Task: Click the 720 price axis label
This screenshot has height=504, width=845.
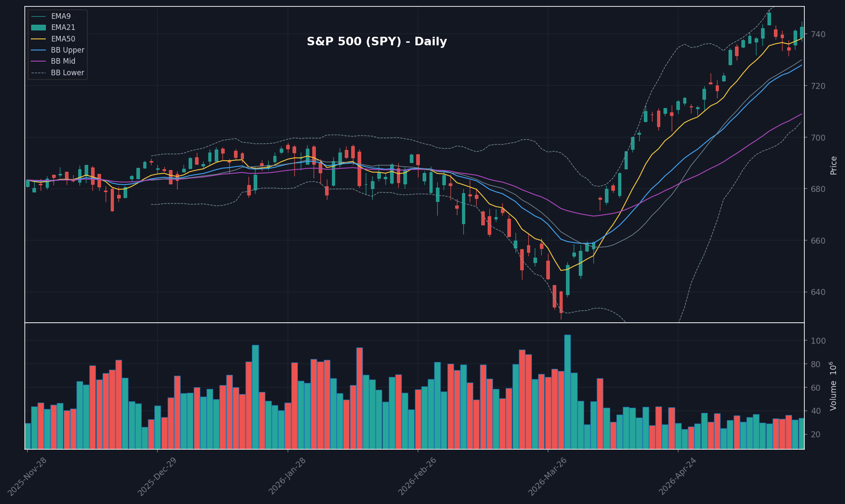Action: 819,86
